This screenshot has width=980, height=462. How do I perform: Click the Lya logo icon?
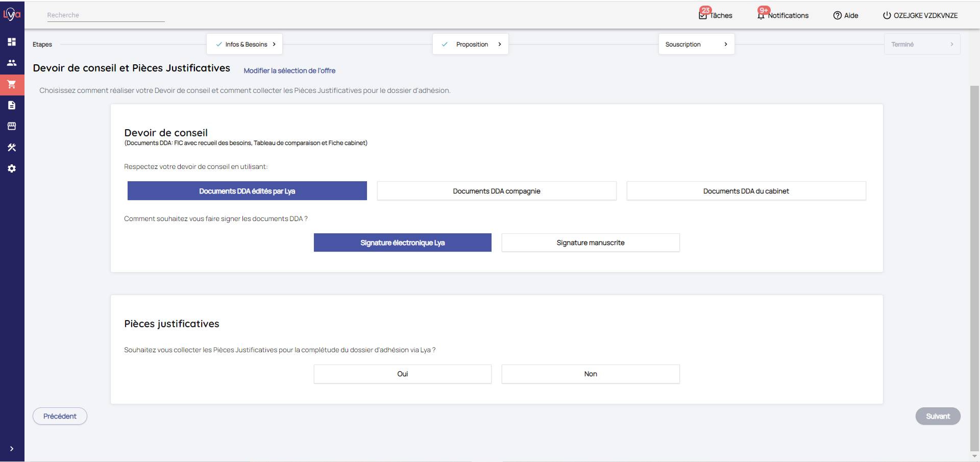pyautogui.click(x=12, y=14)
